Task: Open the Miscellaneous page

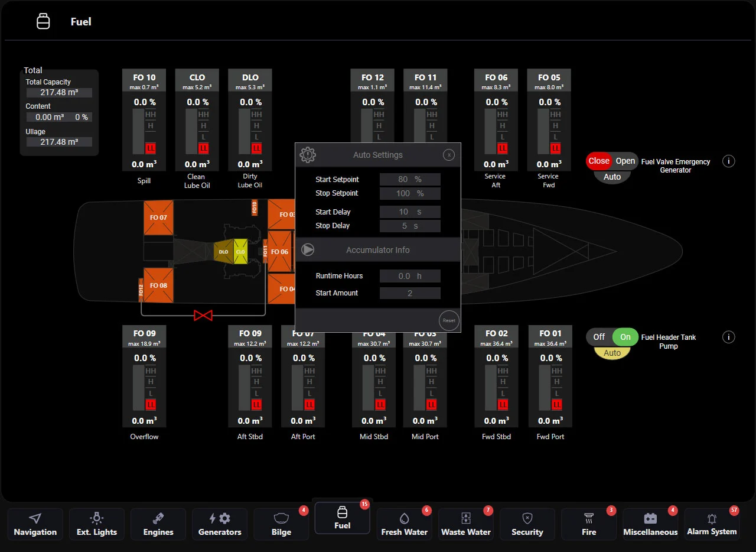Action: [650, 519]
